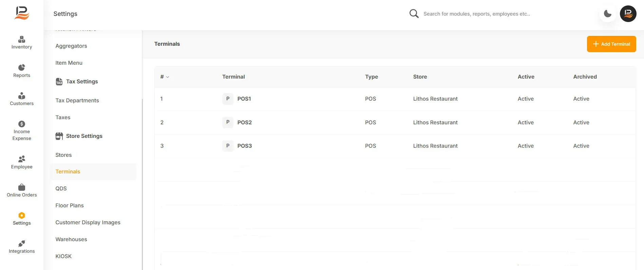Toggle dark mode moon button

point(607,14)
